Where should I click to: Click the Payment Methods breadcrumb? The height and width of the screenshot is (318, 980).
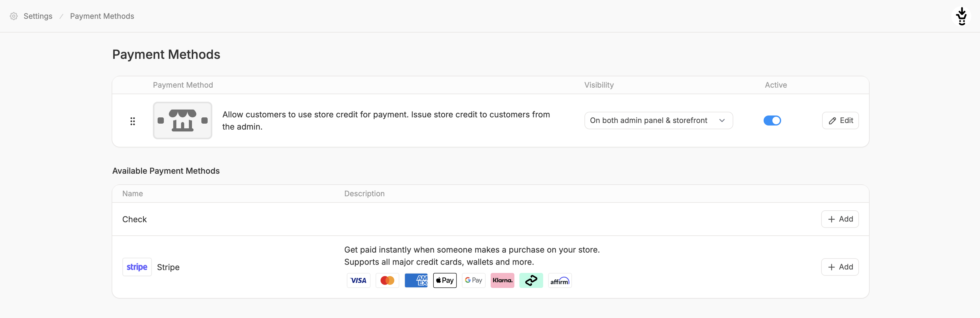pyautogui.click(x=102, y=16)
